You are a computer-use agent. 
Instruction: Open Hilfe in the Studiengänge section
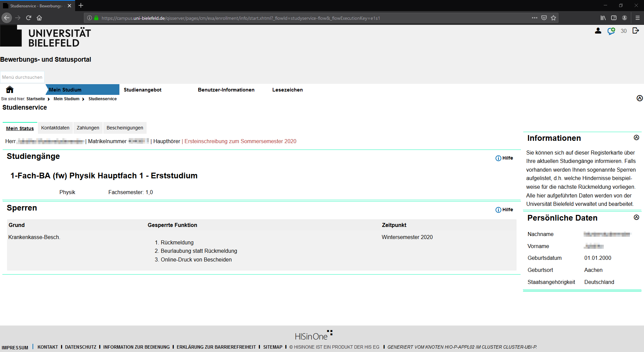[x=504, y=158]
